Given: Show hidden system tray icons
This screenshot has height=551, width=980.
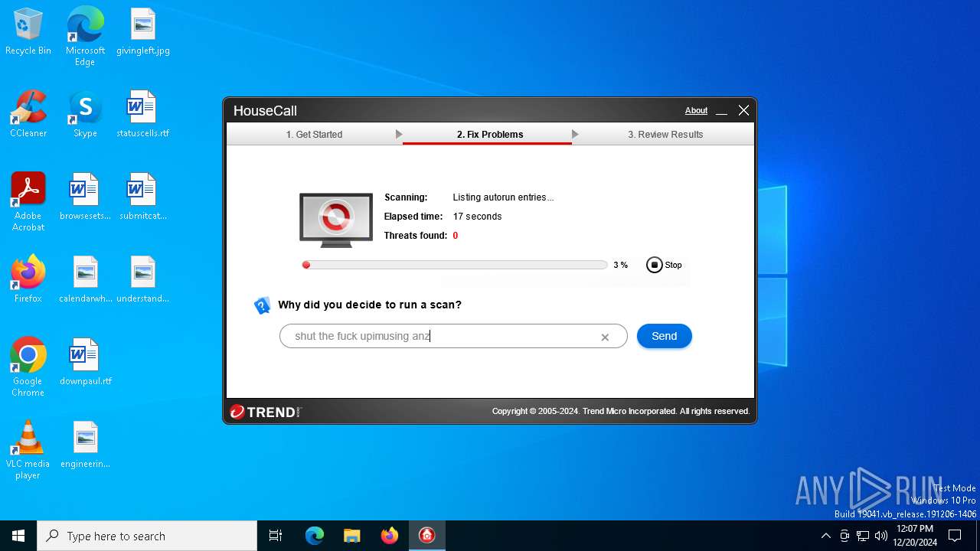Looking at the screenshot, I should click(x=825, y=536).
